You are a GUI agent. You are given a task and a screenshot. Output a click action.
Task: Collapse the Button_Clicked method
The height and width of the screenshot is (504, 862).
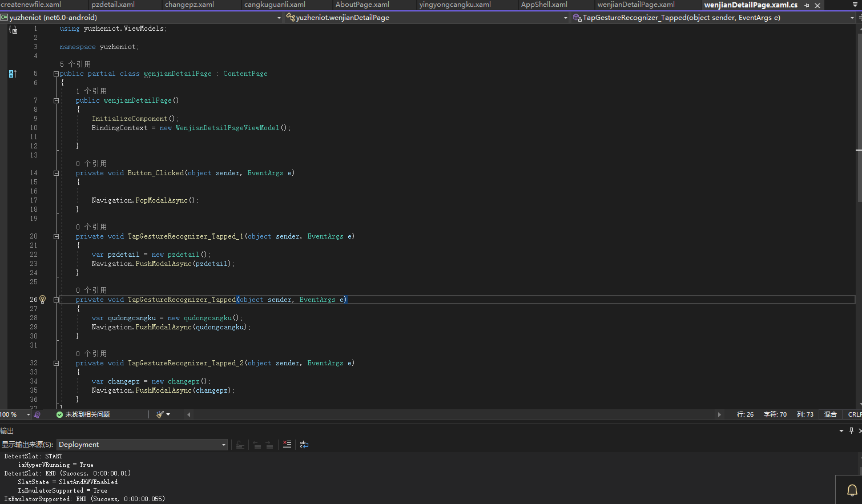click(x=56, y=173)
